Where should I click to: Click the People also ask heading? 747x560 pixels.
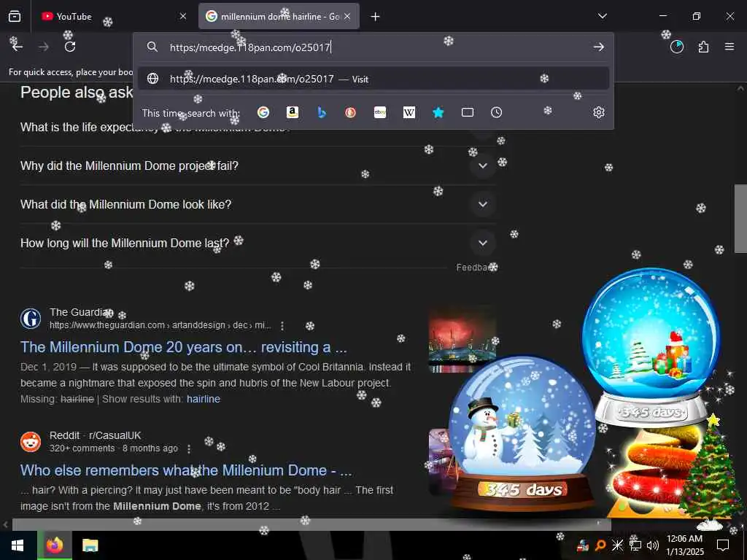coord(77,93)
